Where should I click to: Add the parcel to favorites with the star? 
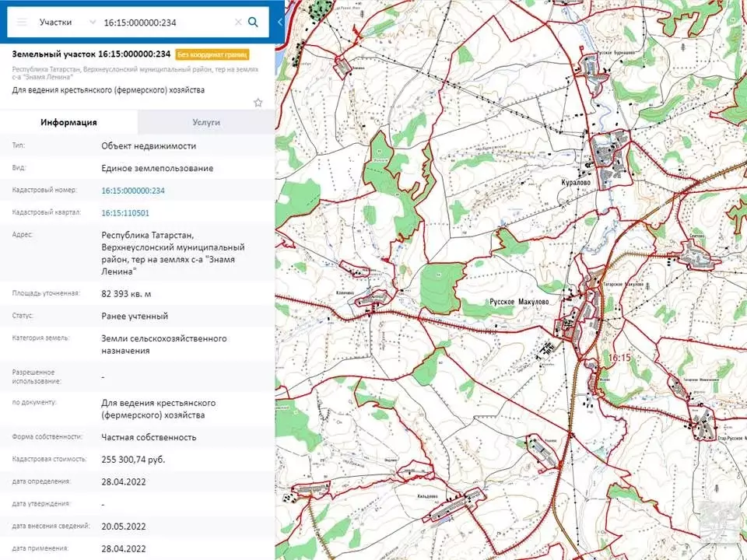click(258, 103)
